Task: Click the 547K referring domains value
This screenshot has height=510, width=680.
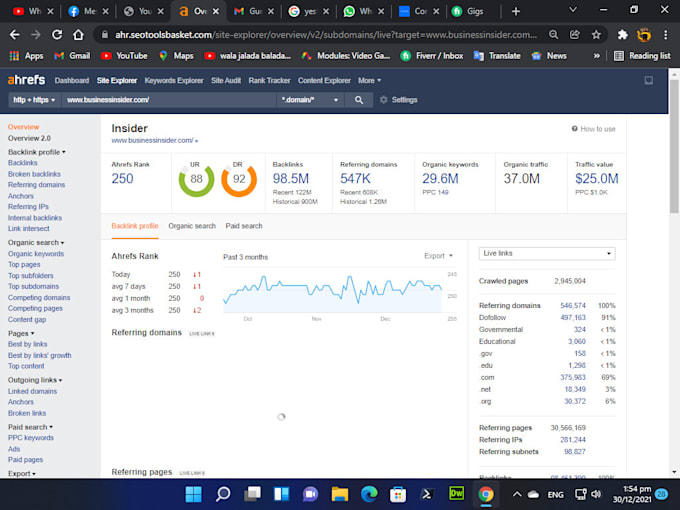Action: point(355,179)
